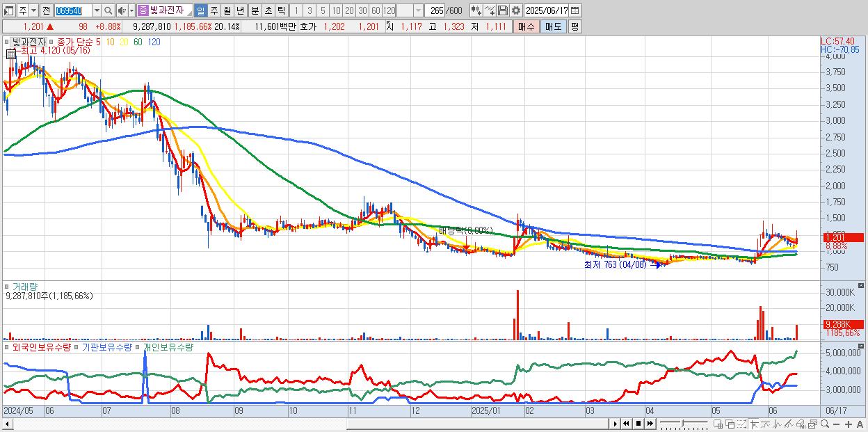The image size is (868, 432).
Task: Click the 'A' auto-scale icon at bottom right
Action: click(860, 424)
